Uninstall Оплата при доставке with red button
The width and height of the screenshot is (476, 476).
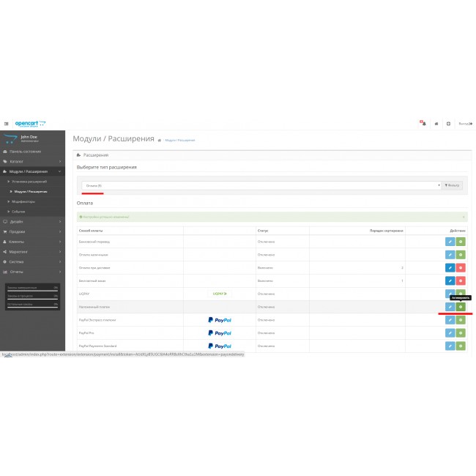pyautogui.click(x=461, y=268)
